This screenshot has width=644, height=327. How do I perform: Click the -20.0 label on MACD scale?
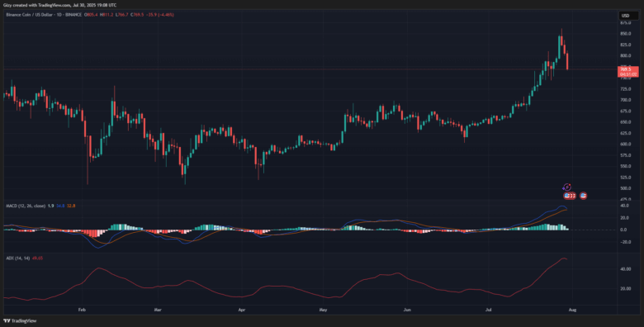point(626,242)
